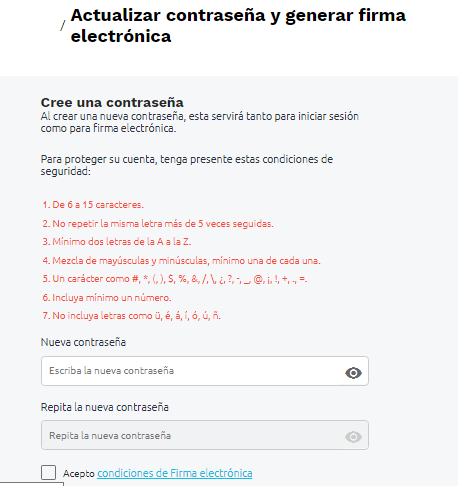Click rule 3 Mínimo dos letras de A-Z
This screenshot has width=458, height=486.
tap(117, 242)
